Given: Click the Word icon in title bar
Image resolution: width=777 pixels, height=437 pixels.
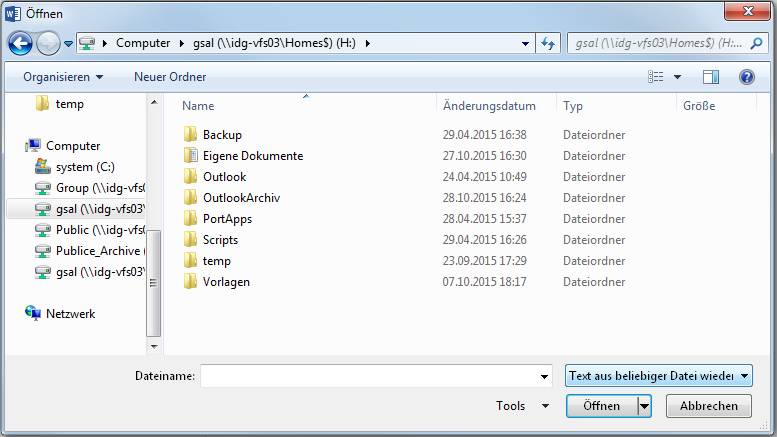Looking at the screenshot, I should tap(12, 13).
